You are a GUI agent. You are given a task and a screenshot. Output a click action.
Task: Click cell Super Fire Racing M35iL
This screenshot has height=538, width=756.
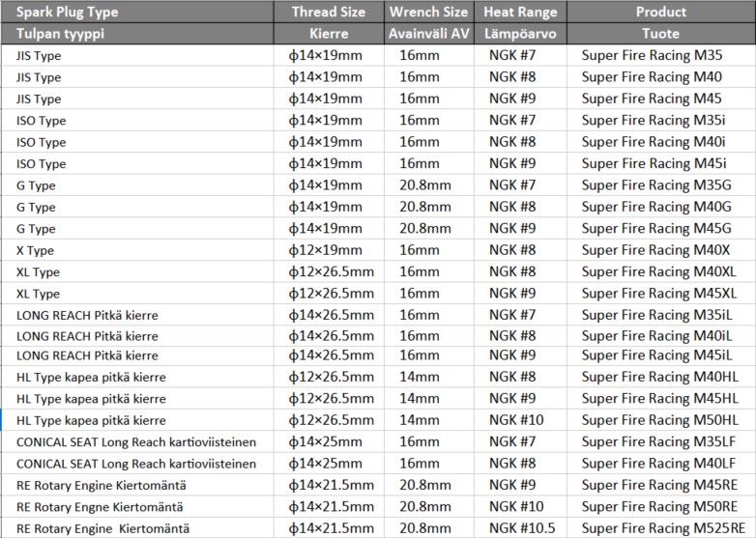(x=661, y=315)
